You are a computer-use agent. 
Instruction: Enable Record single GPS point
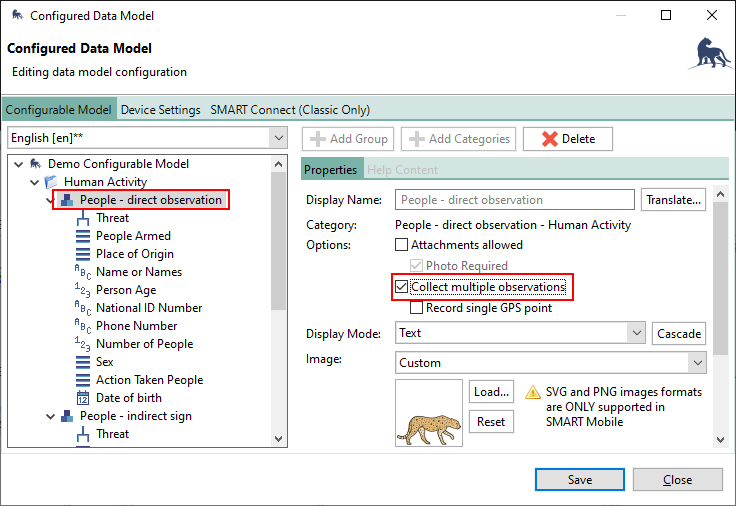417,308
